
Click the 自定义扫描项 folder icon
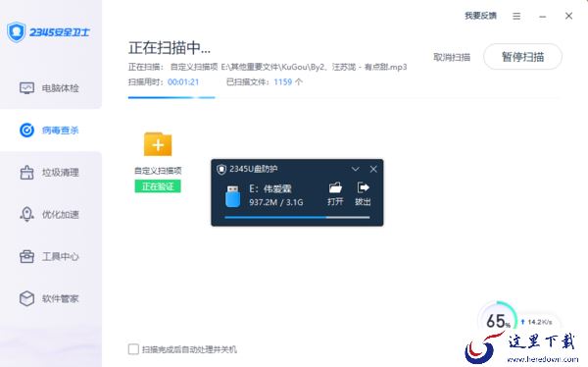(158, 144)
